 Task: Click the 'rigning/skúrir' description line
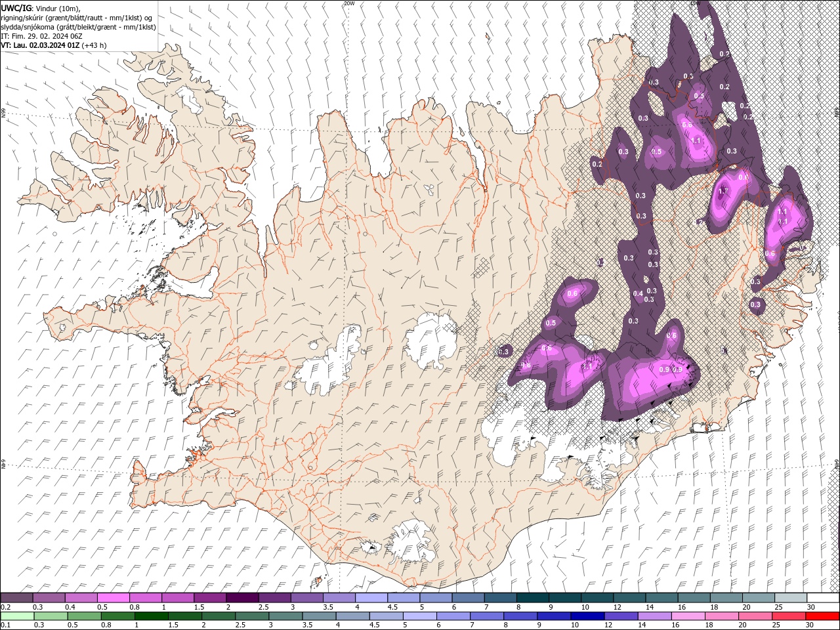[x=77, y=18]
